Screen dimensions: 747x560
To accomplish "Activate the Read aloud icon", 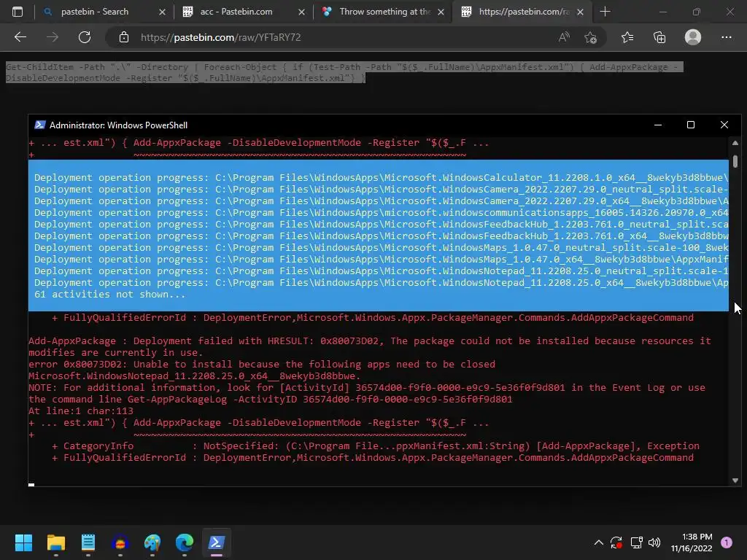I will 564,37.
